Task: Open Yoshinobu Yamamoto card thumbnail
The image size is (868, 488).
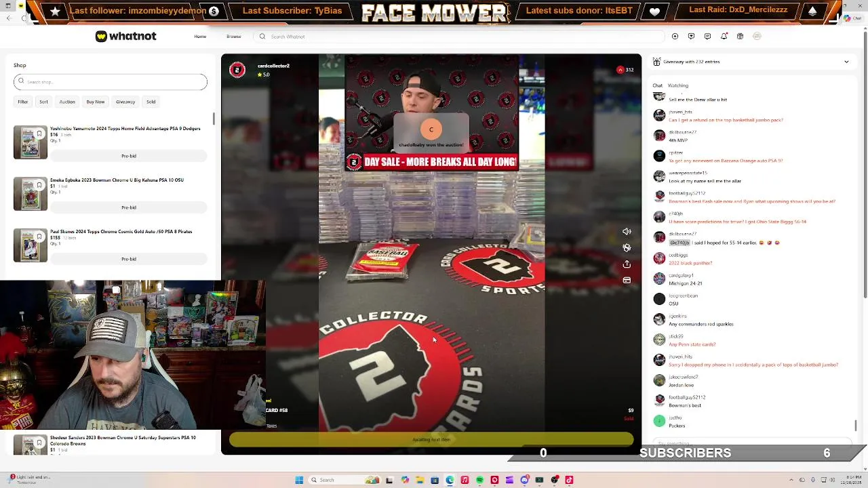Action: click(31, 142)
